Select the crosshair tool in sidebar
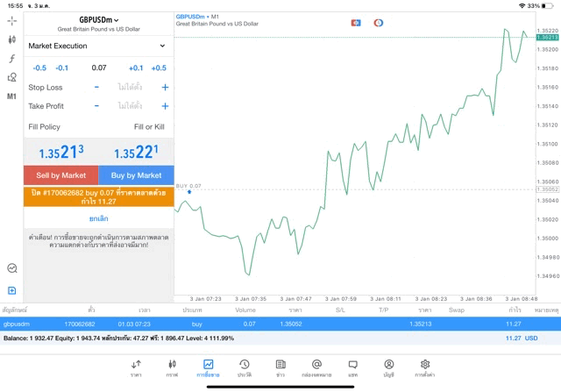The height and width of the screenshot is (392, 561). [11, 20]
